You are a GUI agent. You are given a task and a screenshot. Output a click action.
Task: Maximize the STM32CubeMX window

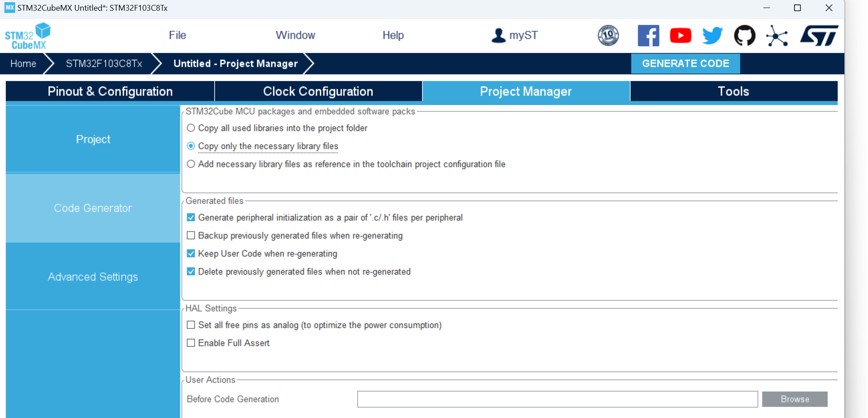(x=798, y=8)
